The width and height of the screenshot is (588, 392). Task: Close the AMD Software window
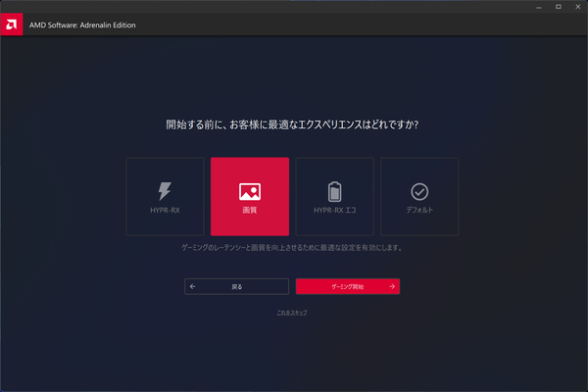pyautogui.click(x=578, y=7)
